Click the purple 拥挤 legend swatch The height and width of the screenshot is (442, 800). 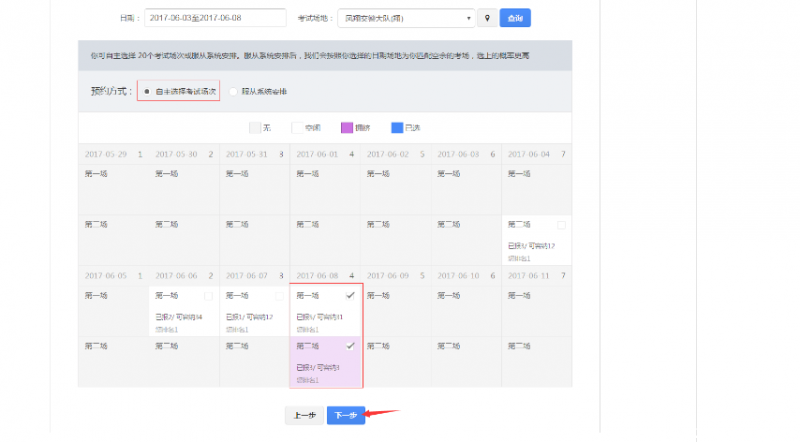click(x=347, y=128)
